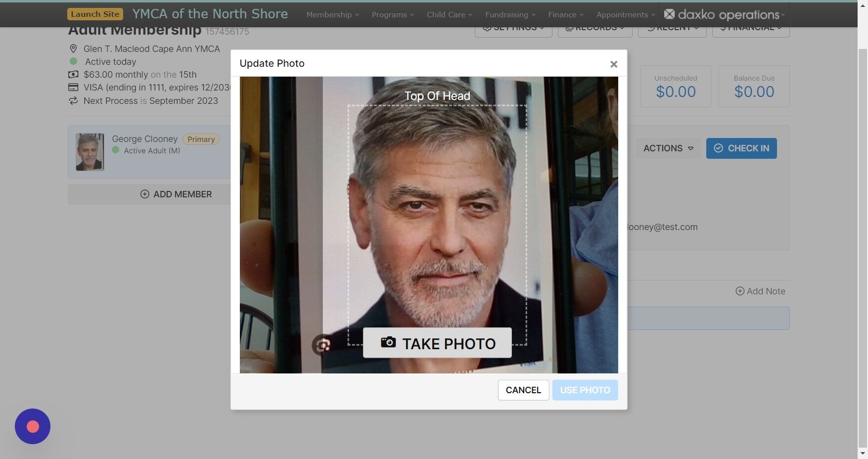The width and height of the screenshot is (868, 459).
Task: Click the location pin icon beside Glen T. Macleod
Action: point(73,48)
